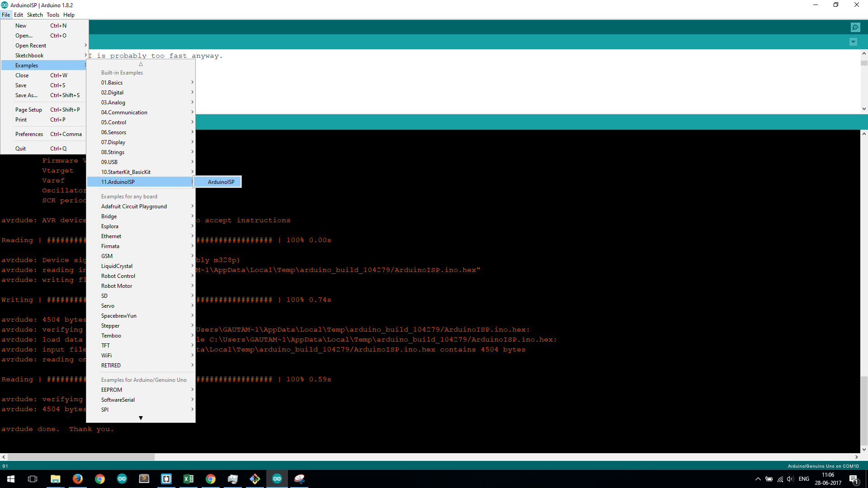868x488 pixels.
Task: Open the Sketch menu
Action: 35,15
